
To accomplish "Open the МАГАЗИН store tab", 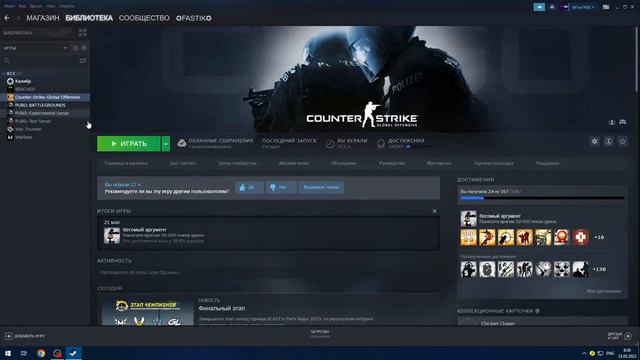I will tap(43, 18).
